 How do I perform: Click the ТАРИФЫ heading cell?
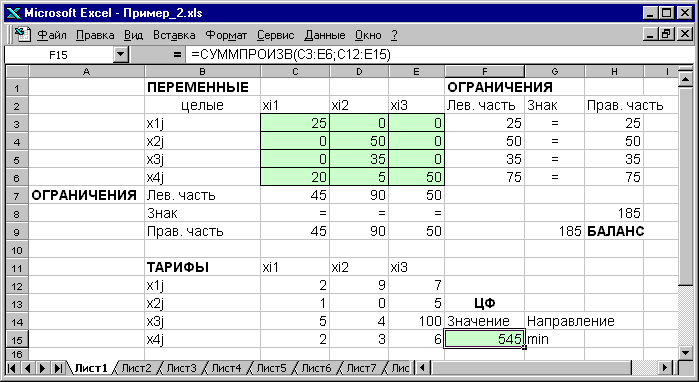point(202,267)
